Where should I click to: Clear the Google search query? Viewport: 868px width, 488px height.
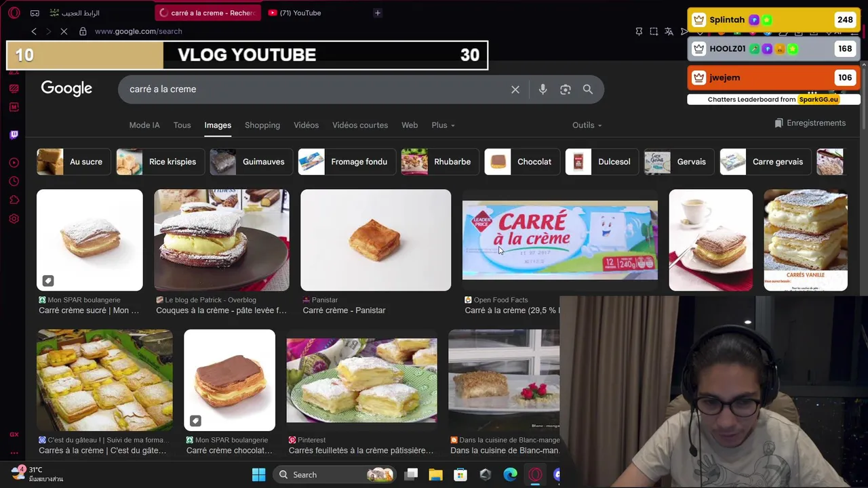click(515, 89)
